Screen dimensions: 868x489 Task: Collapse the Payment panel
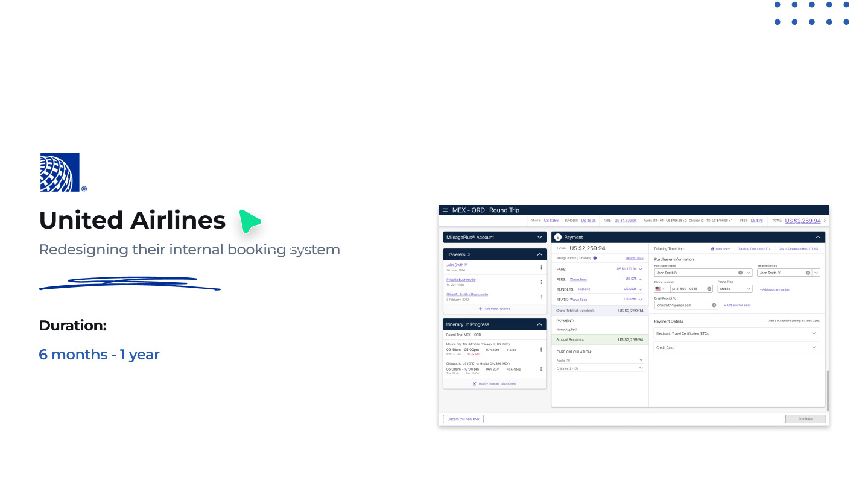[x=818, y=237]
